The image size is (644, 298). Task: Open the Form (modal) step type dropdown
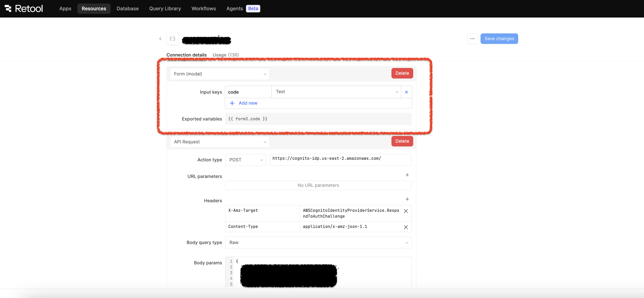[219, 74]
